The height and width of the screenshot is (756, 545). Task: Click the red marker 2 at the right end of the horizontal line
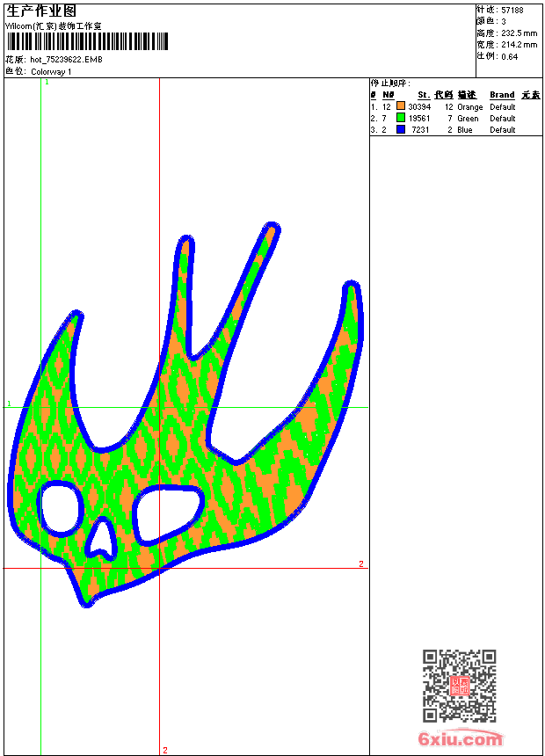[360, 563]
